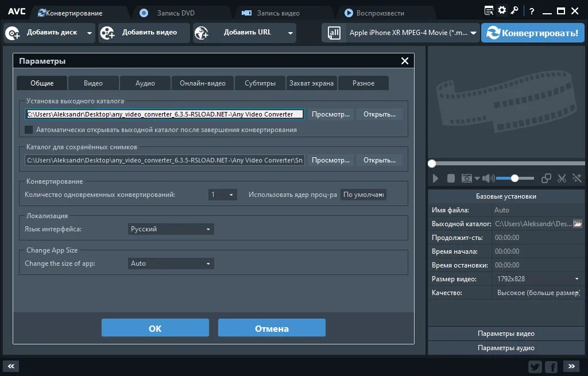588x376 pixels.
Task: Click the scissors clip icon
Action: tap(562, 179)
